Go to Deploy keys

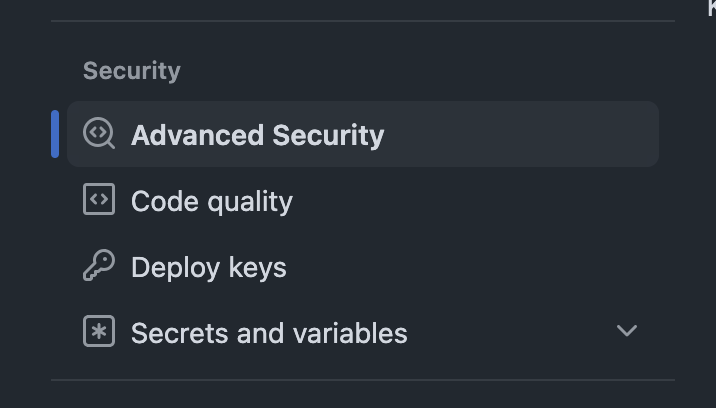coord(208,268)
